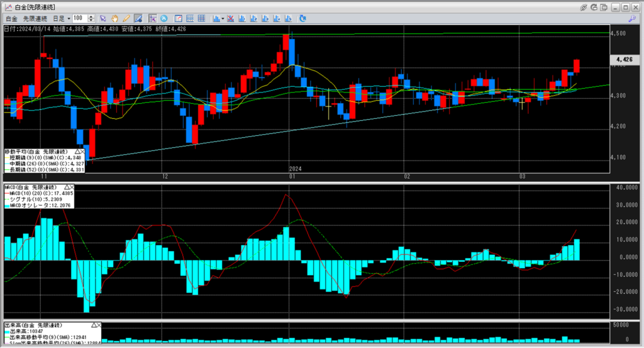Select the arrow pointer cursor tool

tap(103, 18)
